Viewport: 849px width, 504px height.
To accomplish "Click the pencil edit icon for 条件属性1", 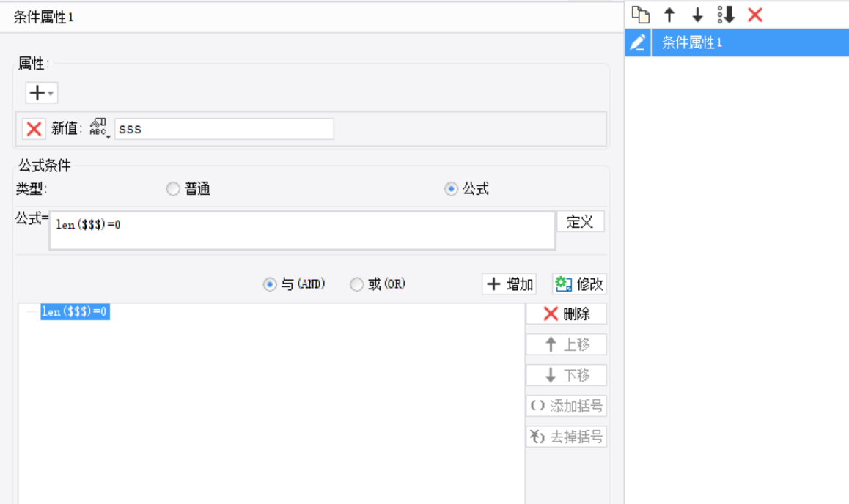I will coord(638,42).
